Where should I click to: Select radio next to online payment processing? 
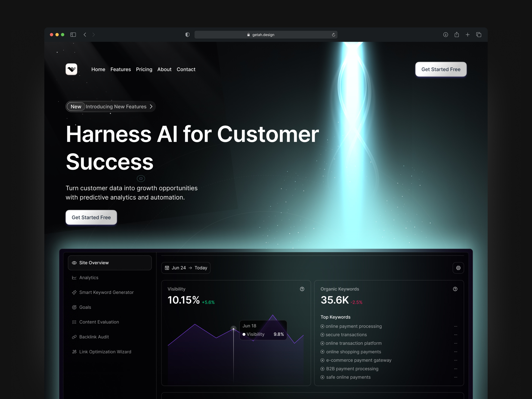[x=322, y=326]
